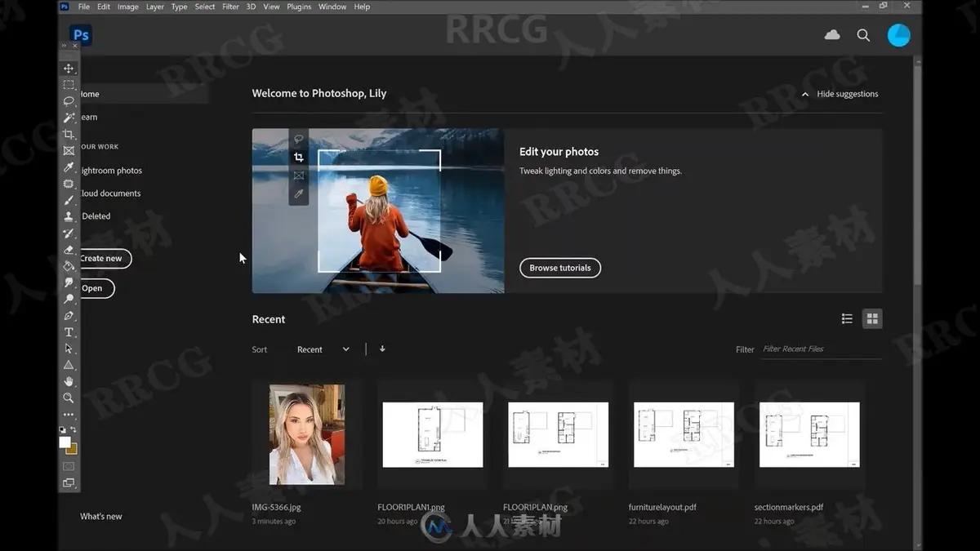
Task: Open the Window menu
Action: click(332, 7)
